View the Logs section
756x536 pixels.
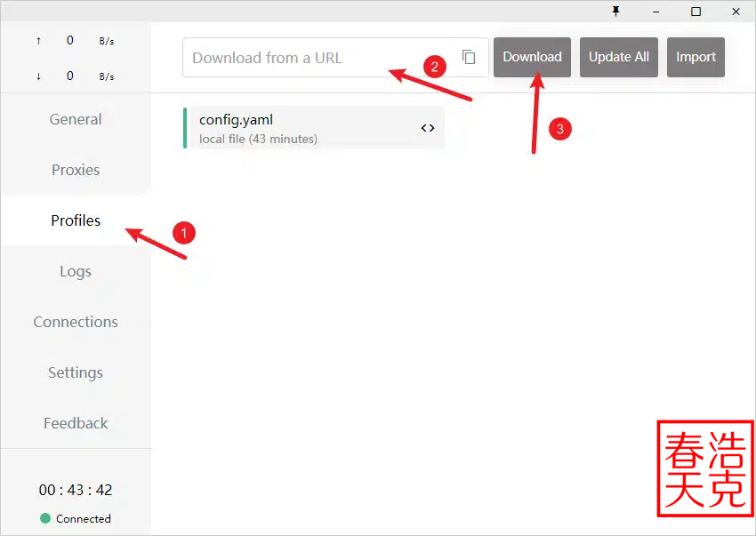(76, 271)
